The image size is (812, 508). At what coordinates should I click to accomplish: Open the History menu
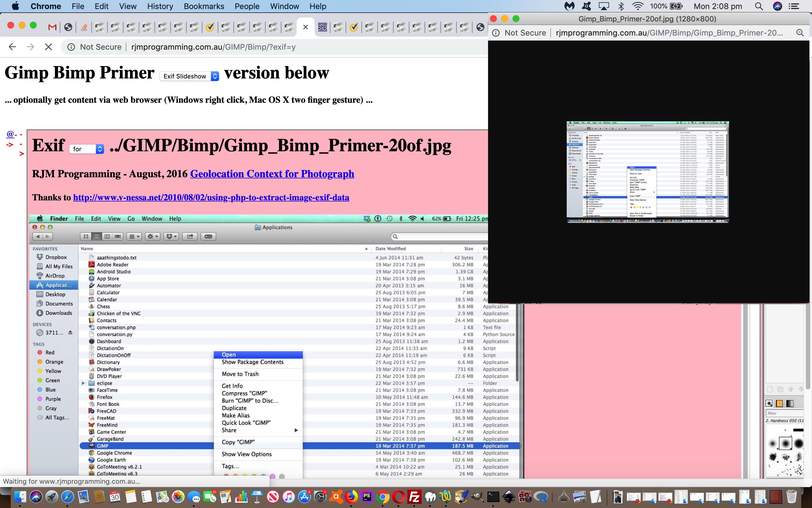(x=160, y=6)
